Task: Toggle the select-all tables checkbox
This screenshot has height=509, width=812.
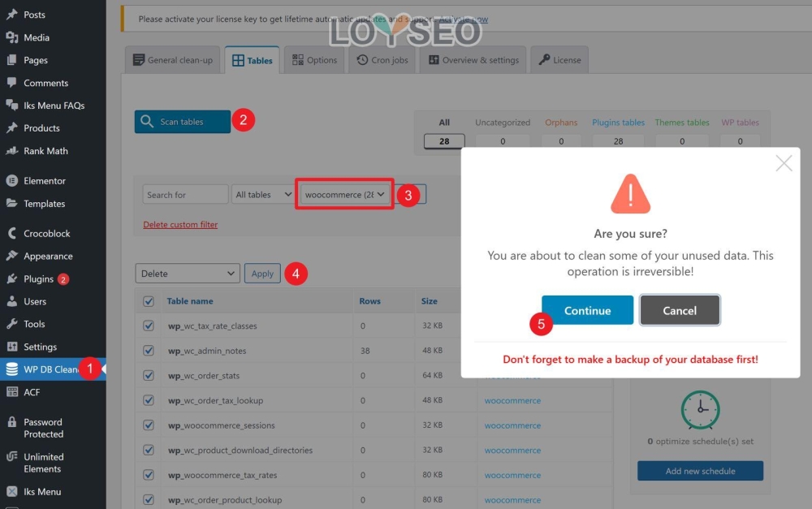Action: click(x=149, y=301)
